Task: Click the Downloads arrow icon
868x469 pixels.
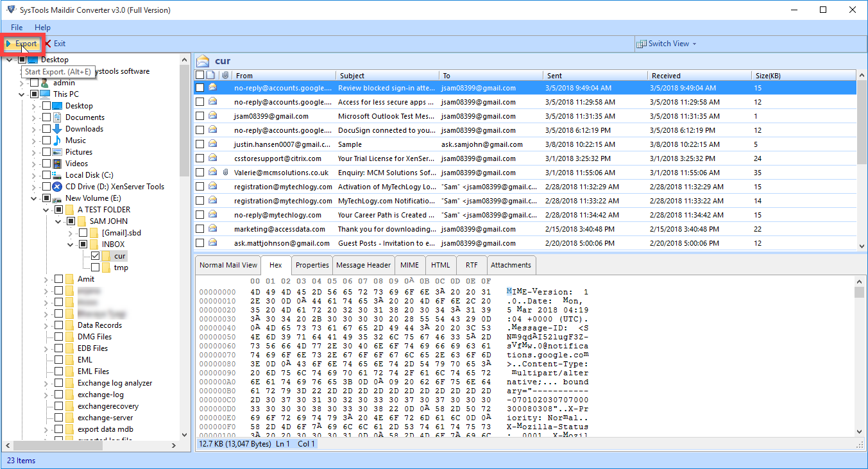Action: [x=57, y=128]
